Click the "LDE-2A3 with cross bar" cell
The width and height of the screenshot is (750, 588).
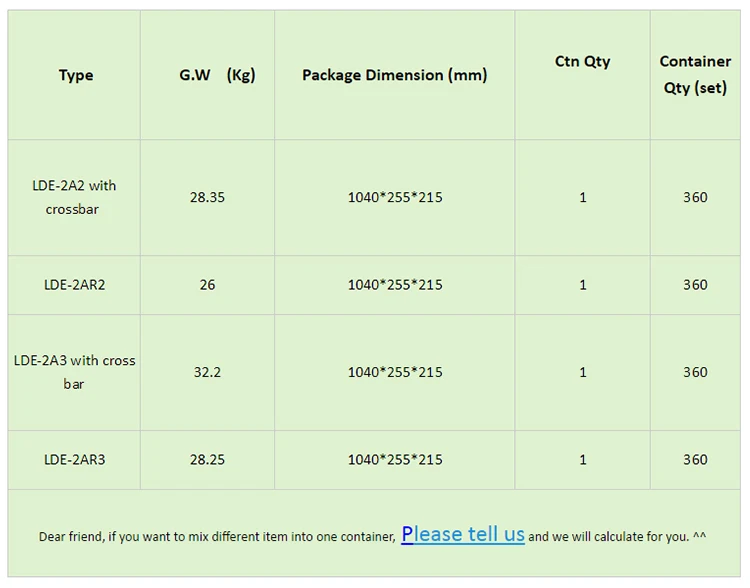click(x=74, y=372)
